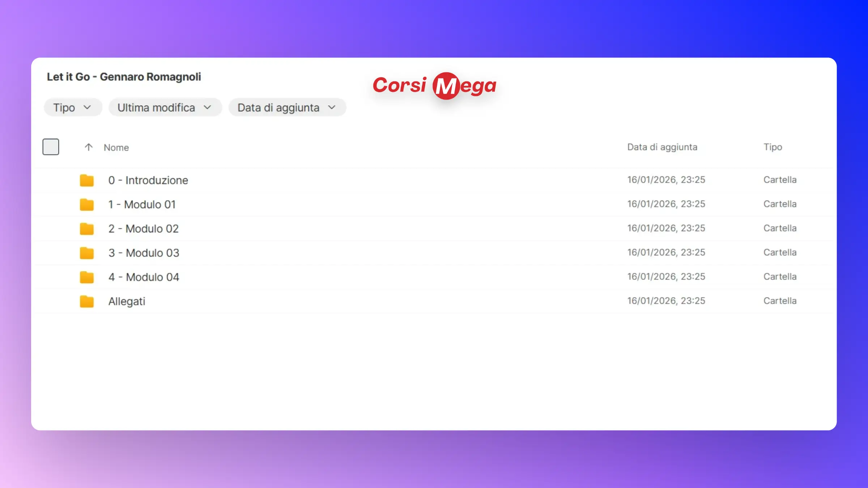This screenshot has width=868, height=488.
Task: Sort by the Nome column header
Action: tap(116, 147)
